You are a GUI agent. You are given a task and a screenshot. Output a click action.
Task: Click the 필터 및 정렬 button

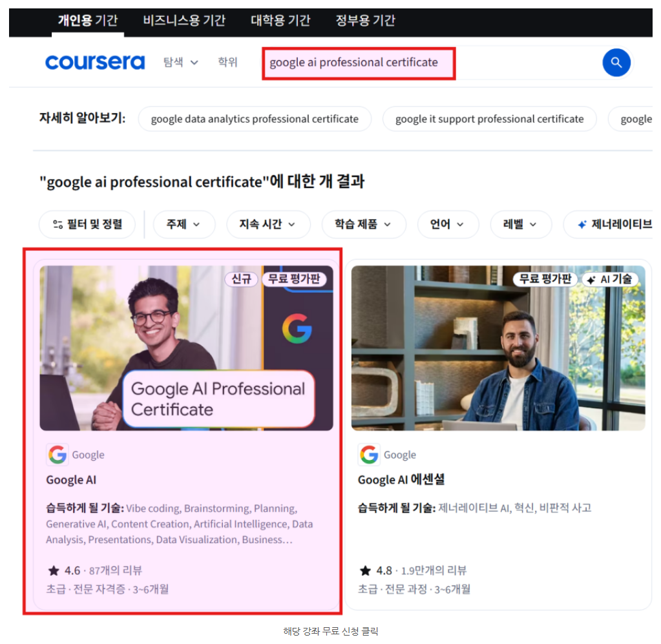87,224
